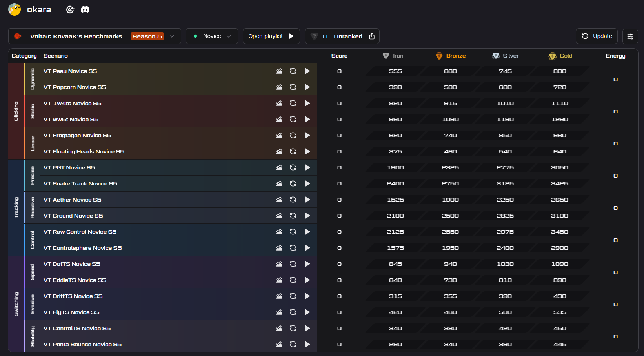
Task: Play VT ww5t Novice S5 scenario
Action: tap(307, 119)
